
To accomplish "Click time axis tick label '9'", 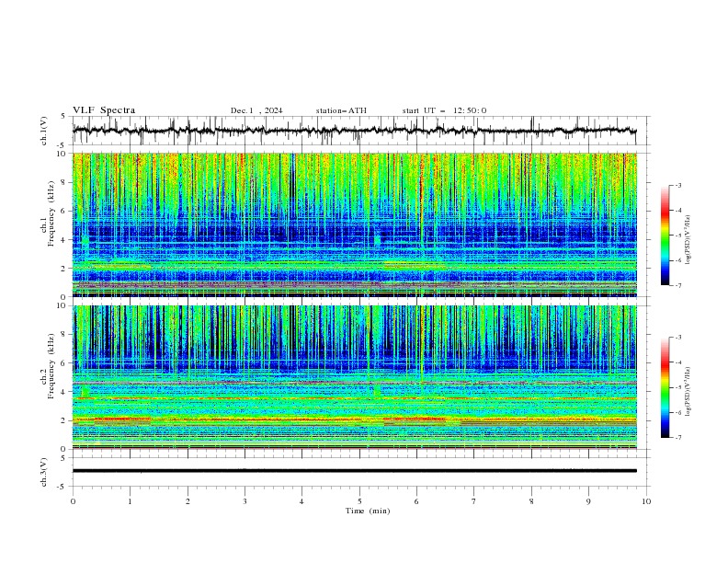I will [x=588, y=501].
